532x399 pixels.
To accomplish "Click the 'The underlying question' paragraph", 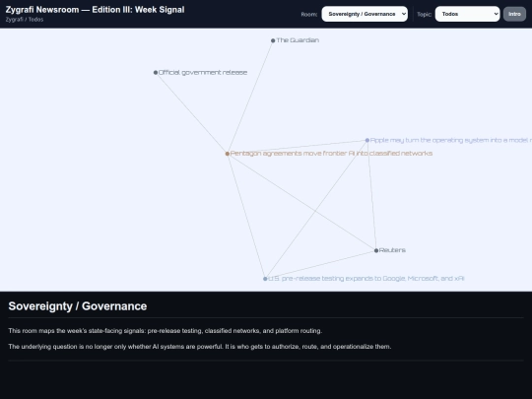I will coord(199,347).
